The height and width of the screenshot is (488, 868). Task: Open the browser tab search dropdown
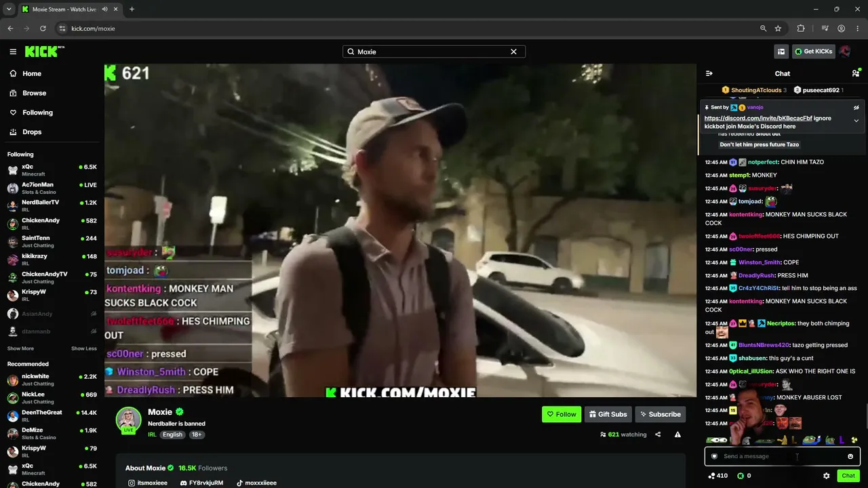9,9
